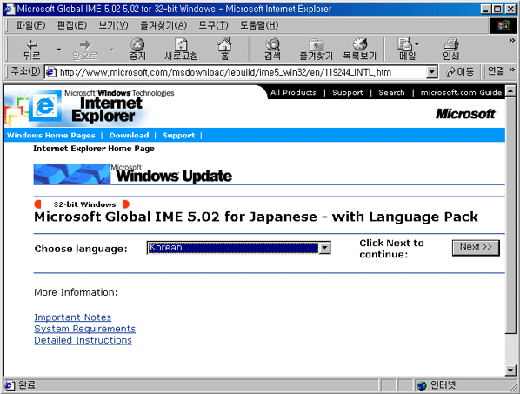Open the 검색 search pane icon
This screenshot has width=520, height=394.
point(272,49)
